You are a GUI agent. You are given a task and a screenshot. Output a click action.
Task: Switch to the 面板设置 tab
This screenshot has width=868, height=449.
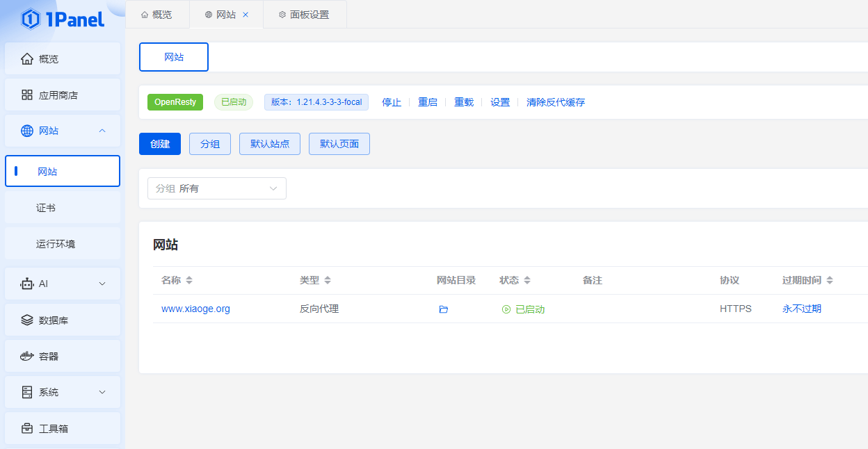tap(305, 14)
